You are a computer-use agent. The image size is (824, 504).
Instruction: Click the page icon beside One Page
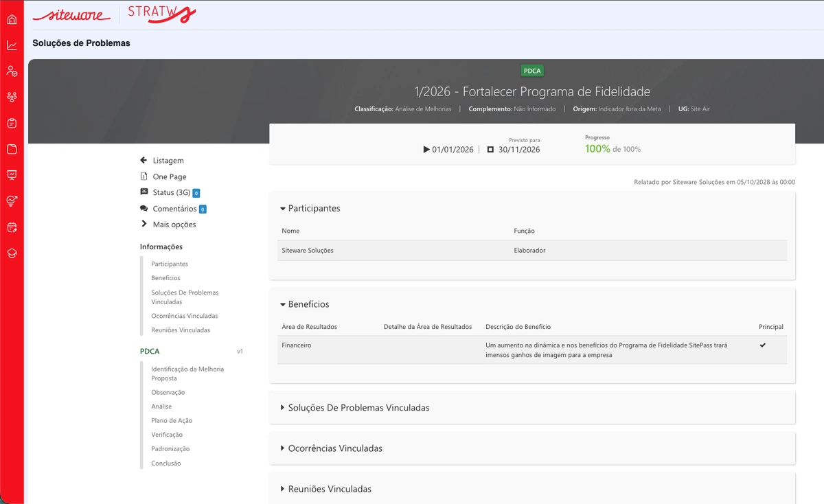pos(144,176)
